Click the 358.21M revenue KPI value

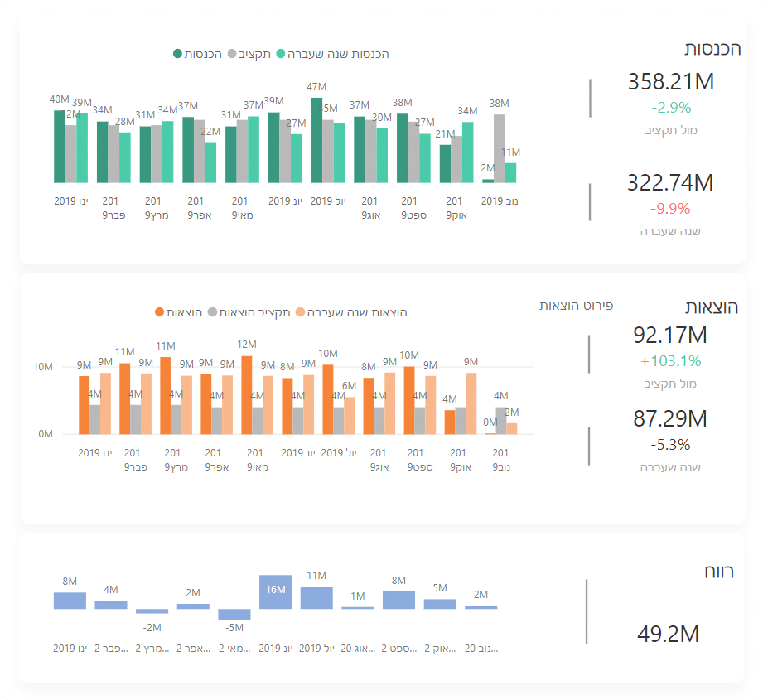(x=671, y=81)
